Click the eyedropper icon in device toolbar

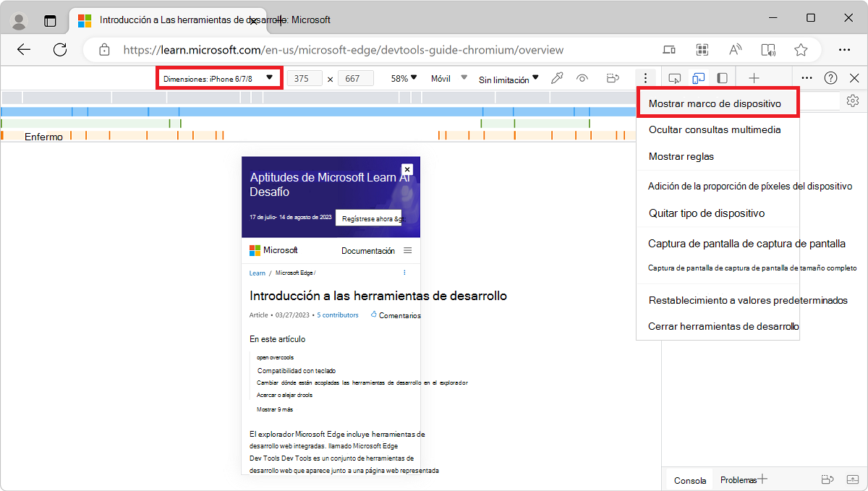coord(557,78)
